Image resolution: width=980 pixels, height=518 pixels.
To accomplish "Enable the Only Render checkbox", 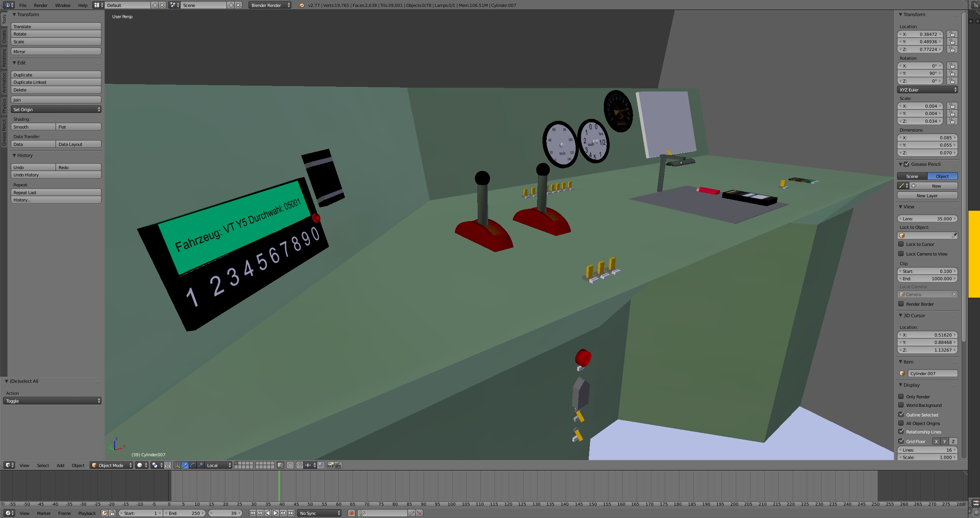I will [x=901, y=396].
